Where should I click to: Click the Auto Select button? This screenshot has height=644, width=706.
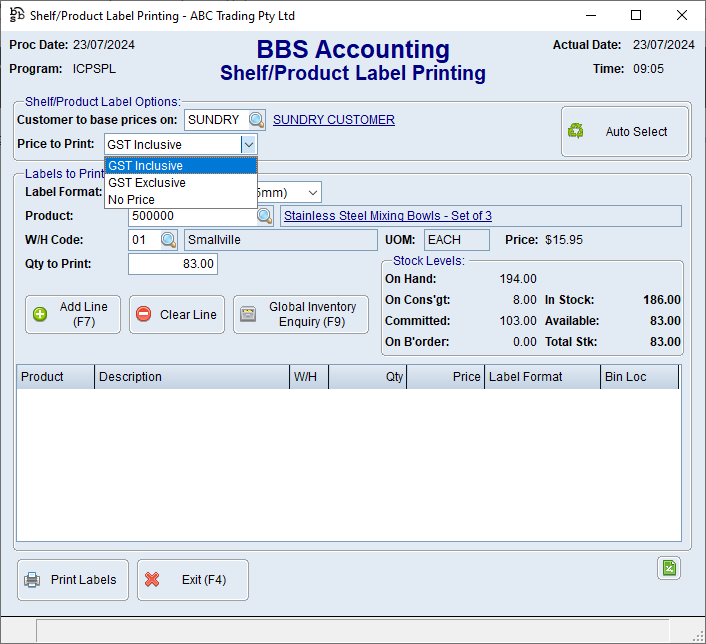625,132
